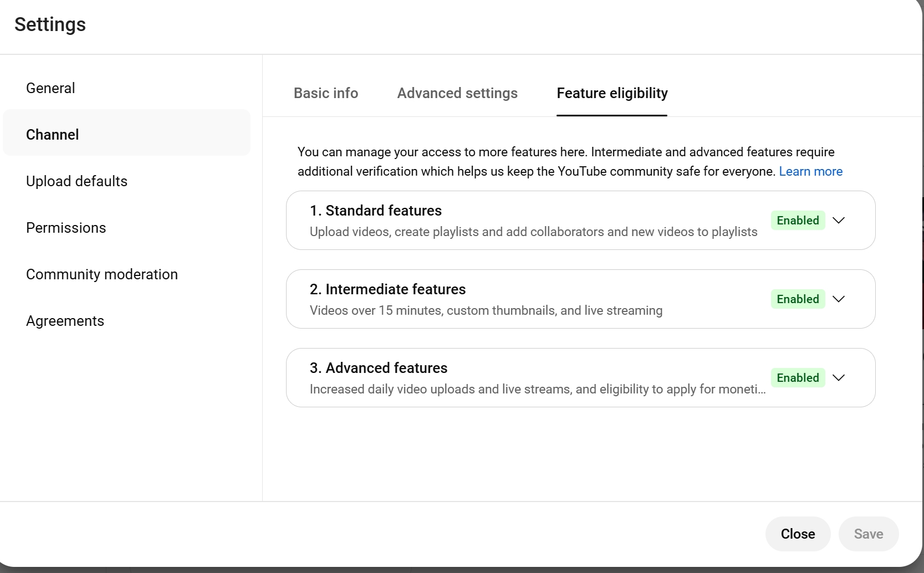Switch to the Basic info tab

326,93
